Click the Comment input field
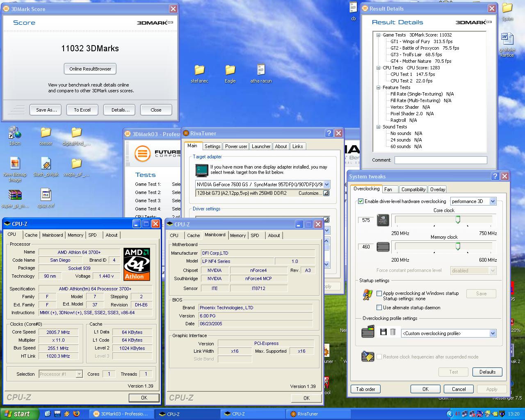The image size is (525, 420). pos(441,160)
